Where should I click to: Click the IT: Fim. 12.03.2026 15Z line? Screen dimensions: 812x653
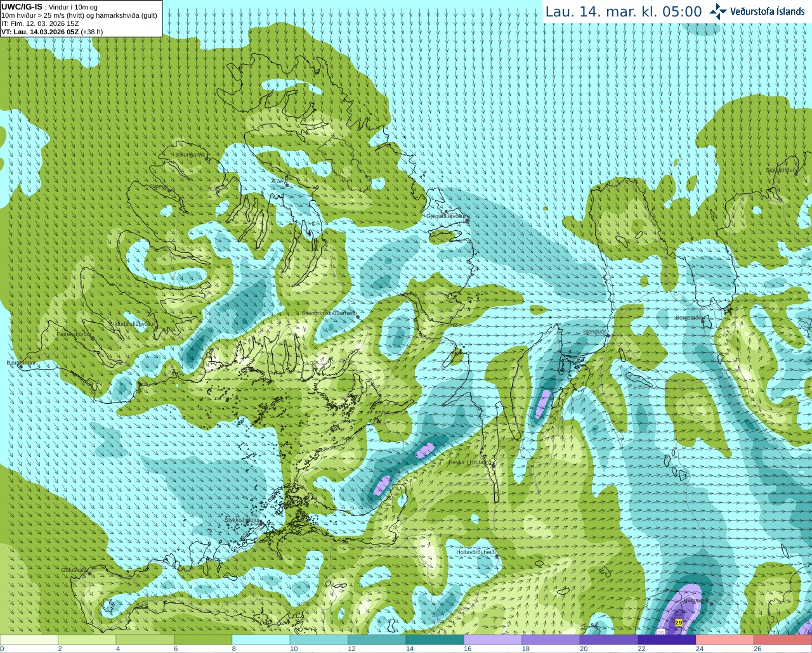[40, 23]
